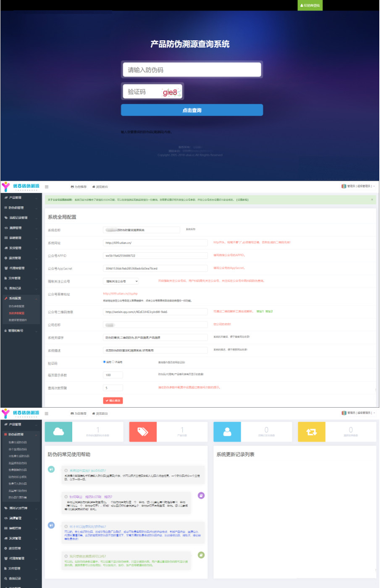Click 防伪码管理 list icon in config page sidebar
This screenshot has height=588, width=381.
click(6, 208)
